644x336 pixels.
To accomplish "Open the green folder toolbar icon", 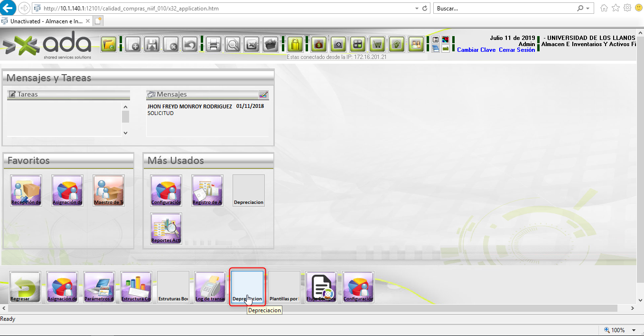I will pyautogui.click(x=109, y=45).
